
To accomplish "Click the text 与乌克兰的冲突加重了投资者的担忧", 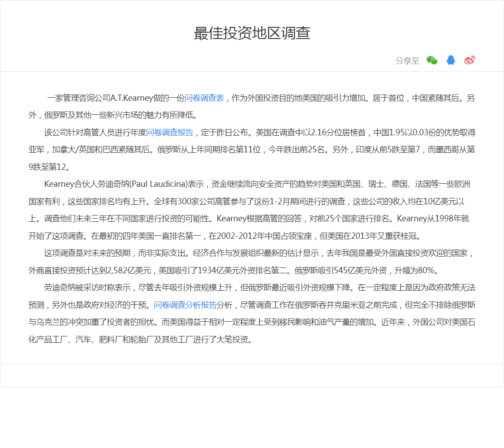I will [x=91, y=322].
